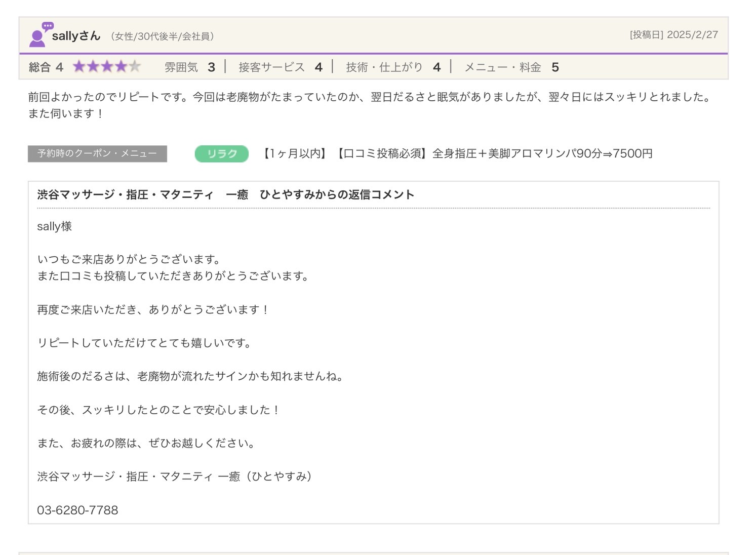Viewport: 756px width, 555px height.
Task: Click review text starting 前回よかったのでリピートです
Action: pos(371,97)
